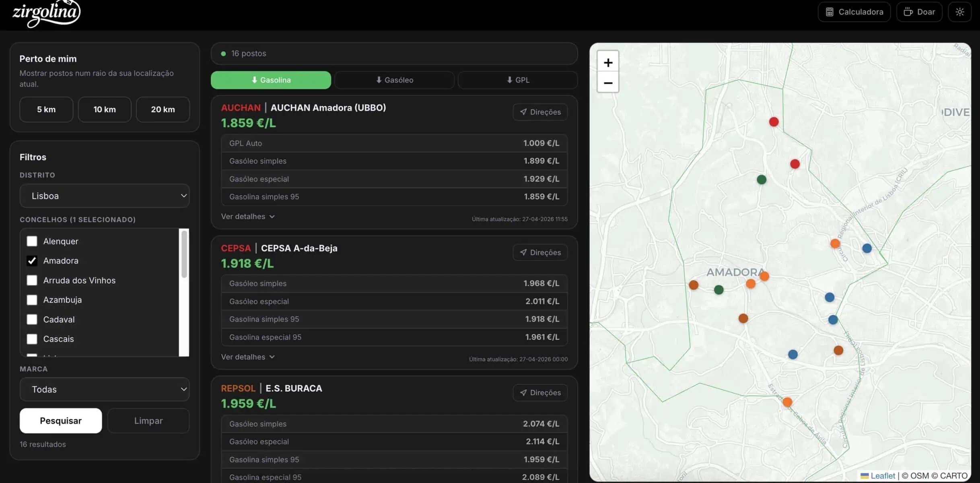The height and width of the screenshot is (483, 980).
Task: Check the Cascais concelho checkbox
Action: 32,339
